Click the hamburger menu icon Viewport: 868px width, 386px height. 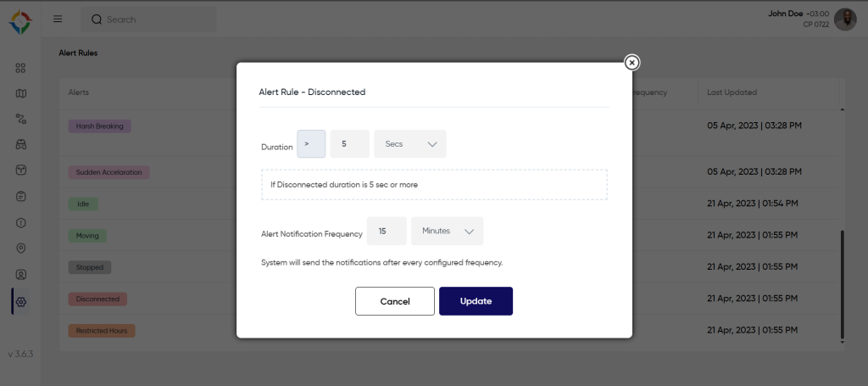[58, 19]
